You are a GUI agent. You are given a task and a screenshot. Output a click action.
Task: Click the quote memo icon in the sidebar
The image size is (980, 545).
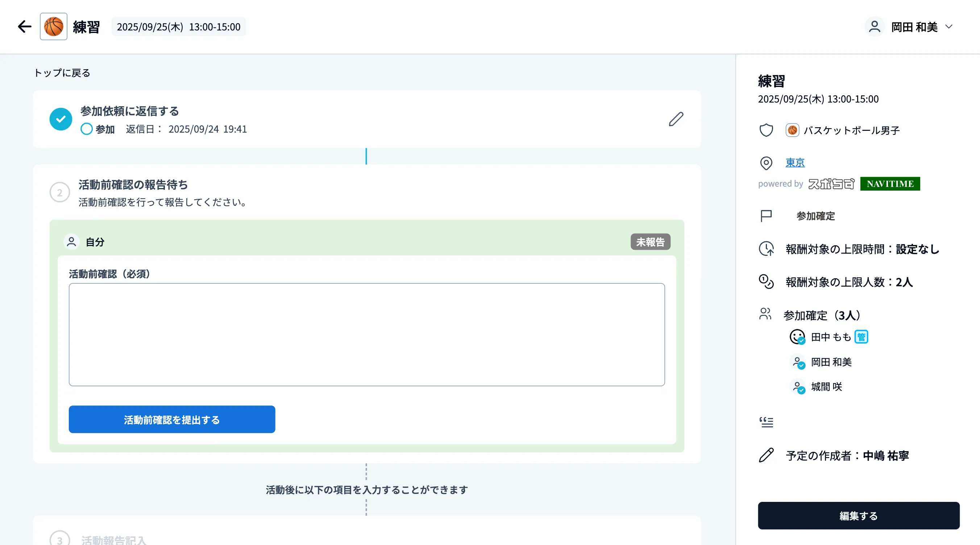(x=767, y=422)
